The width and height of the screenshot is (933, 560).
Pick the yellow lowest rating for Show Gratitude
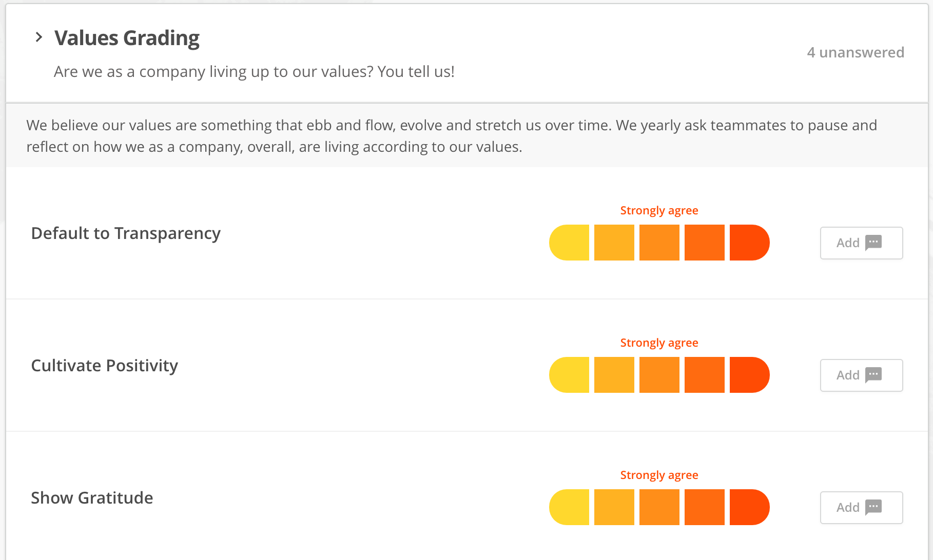(x=569, y=507)
